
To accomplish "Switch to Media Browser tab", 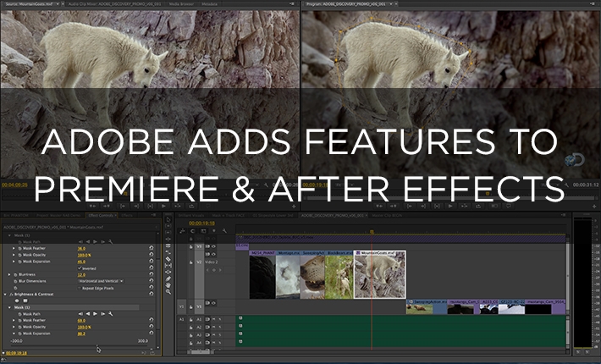I will (181, 4).
